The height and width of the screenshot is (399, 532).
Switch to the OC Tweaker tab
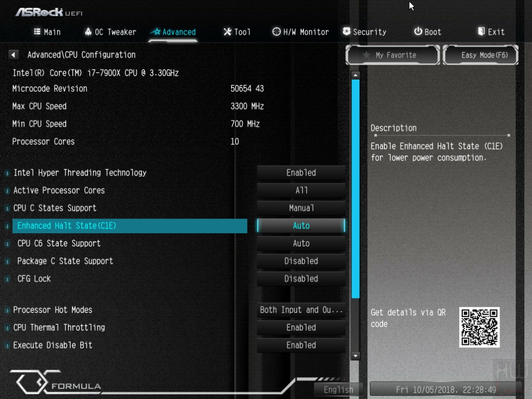tap(110, 32)
